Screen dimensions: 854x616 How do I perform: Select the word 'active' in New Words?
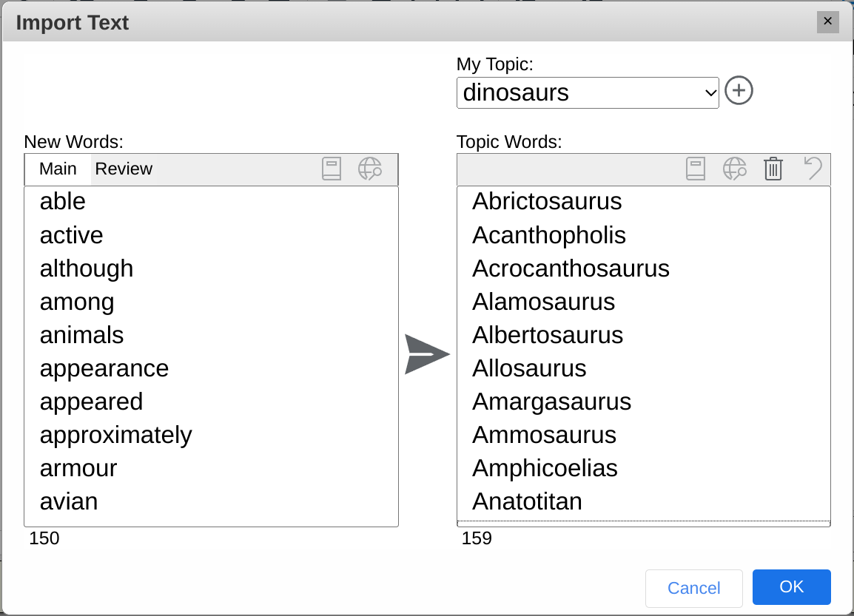pyautogui.click(x=212, y=235)
